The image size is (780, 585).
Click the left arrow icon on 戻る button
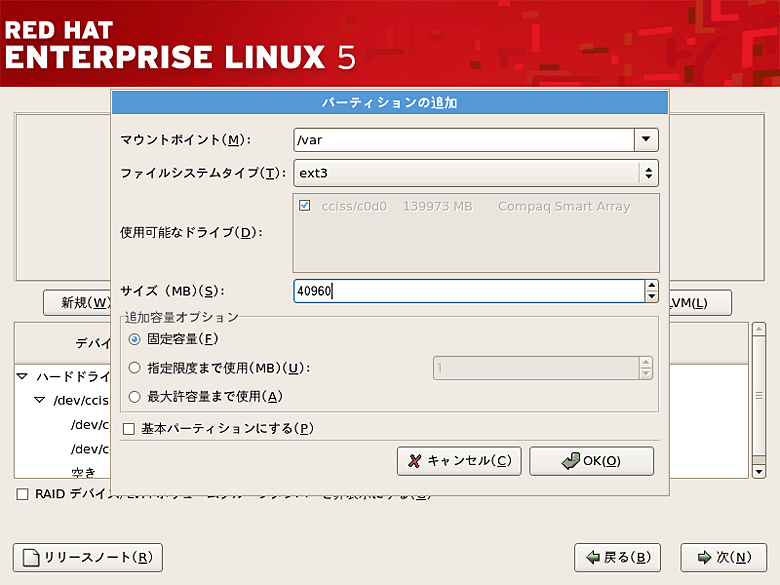593,558
